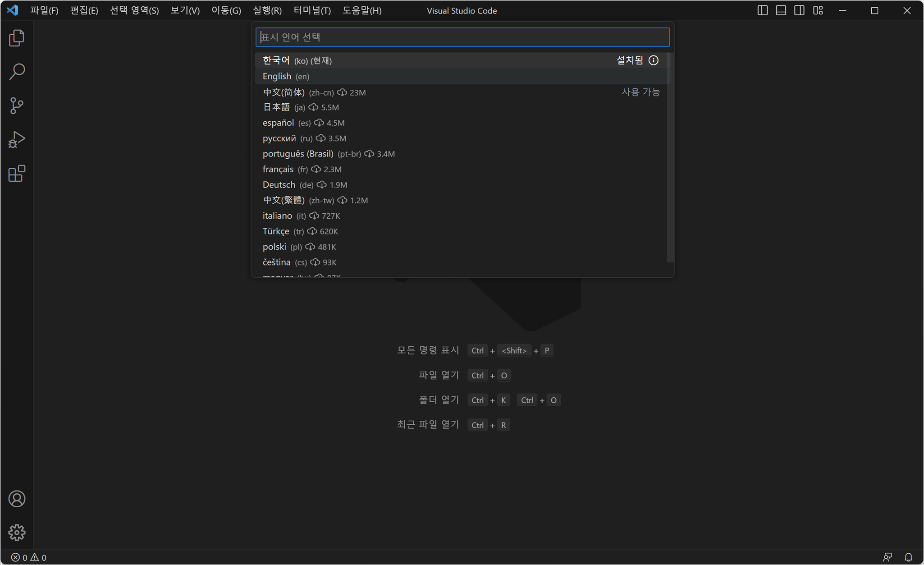The image size is (924, 565).
Task: Open the Search view icon
Action: (17, 72)
